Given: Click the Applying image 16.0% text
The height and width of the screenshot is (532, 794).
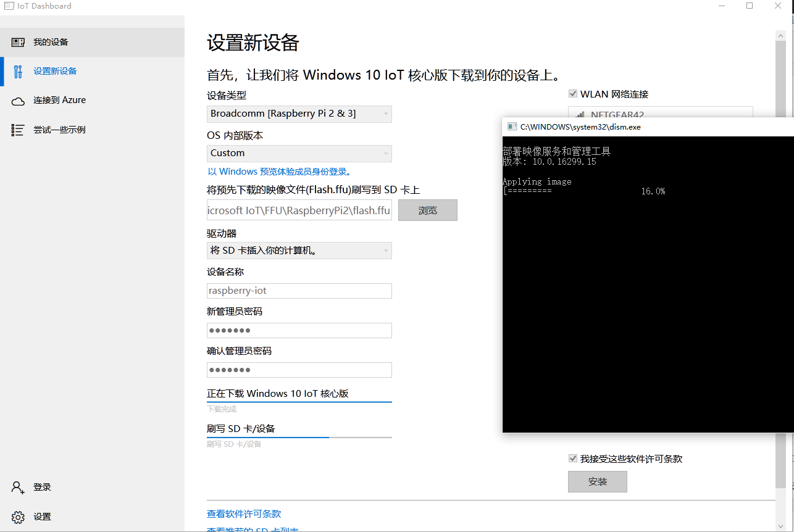Looking at the screenshot, I should coord(583,186).
